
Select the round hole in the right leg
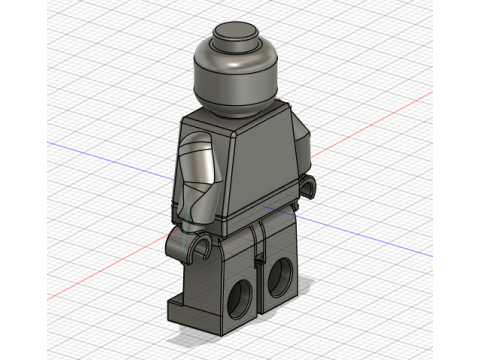(281, 278)
